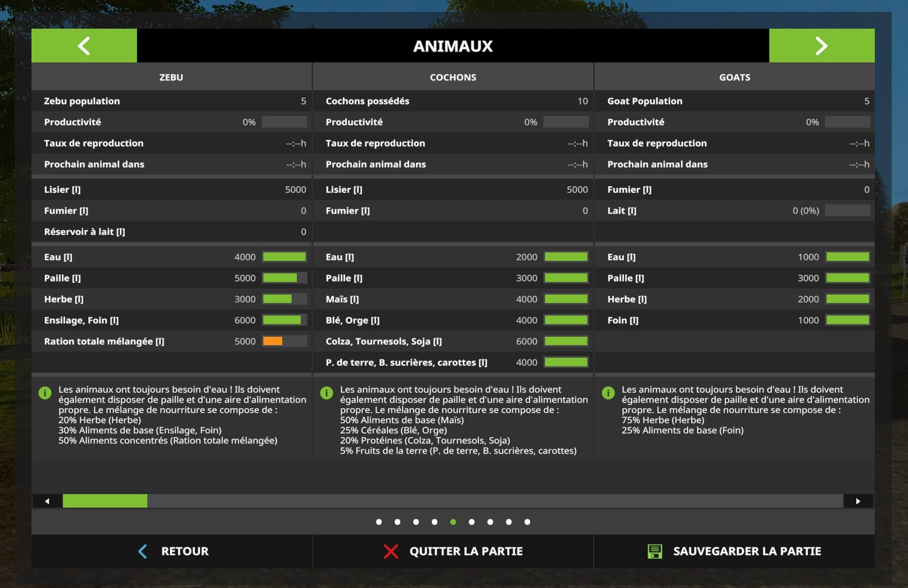Click the orange Ration totale mélangée bar
Image resolution: width=908 pixels, height=588 pixels.
coord(273,341)
